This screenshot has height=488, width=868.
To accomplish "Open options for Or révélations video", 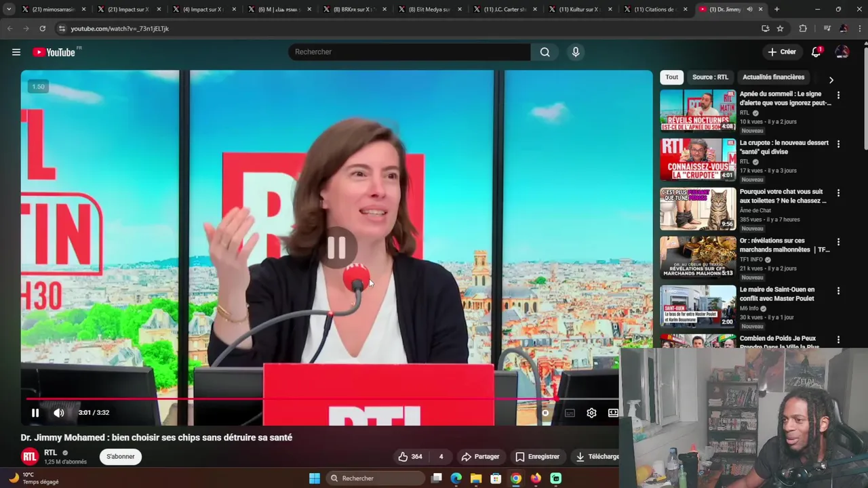I will click(x=838, y=242).
